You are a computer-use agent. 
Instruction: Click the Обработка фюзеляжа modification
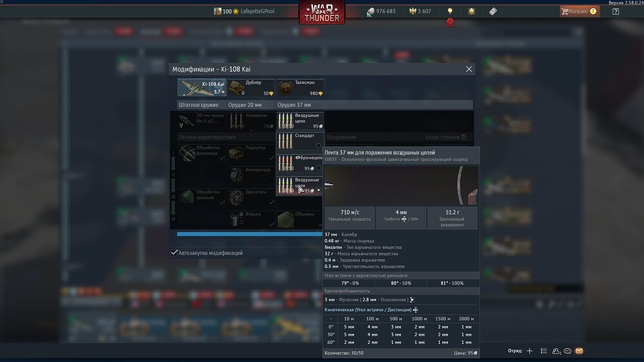tap(202, 153)
